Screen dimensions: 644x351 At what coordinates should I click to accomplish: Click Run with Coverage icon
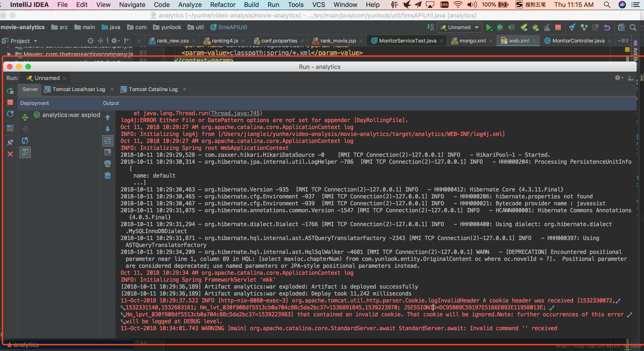tap(512, 27)
